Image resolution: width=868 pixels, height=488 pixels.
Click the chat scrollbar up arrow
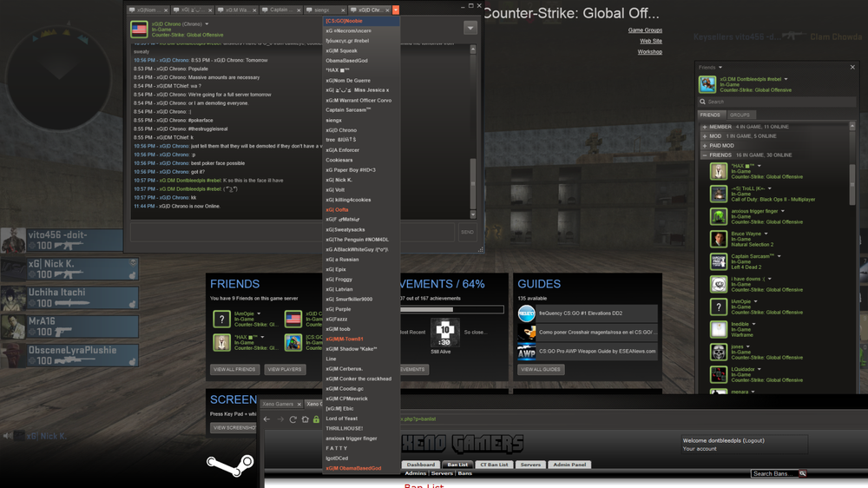473,49
